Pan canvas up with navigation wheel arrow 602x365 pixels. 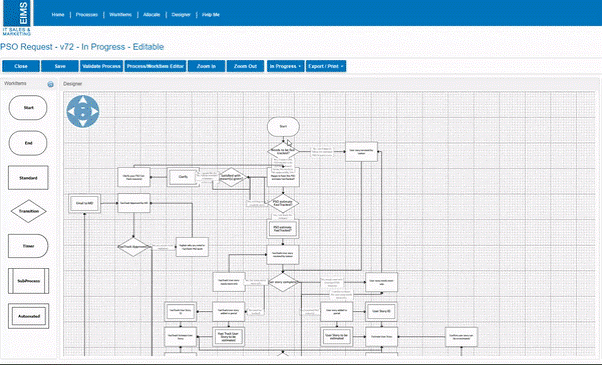[x=83, y=101]
